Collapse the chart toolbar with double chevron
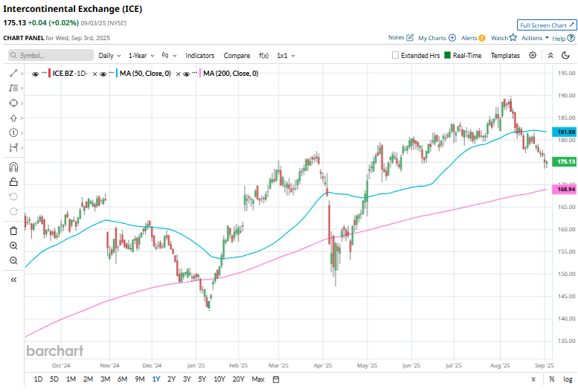 pyautogui.click(x=550, y=55)
